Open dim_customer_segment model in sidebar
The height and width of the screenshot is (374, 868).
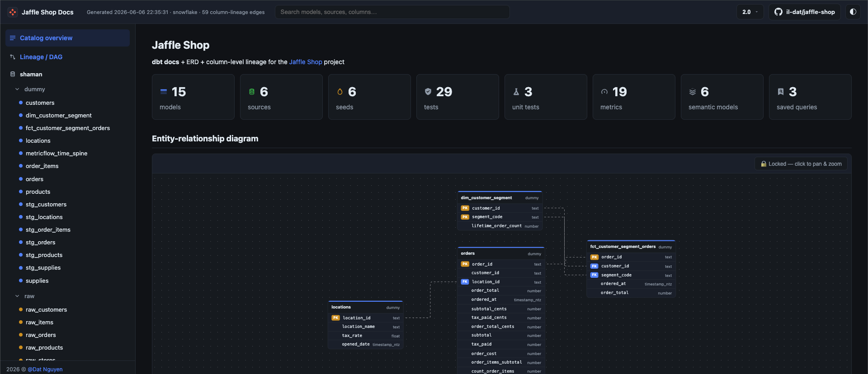tap(58, 116)
